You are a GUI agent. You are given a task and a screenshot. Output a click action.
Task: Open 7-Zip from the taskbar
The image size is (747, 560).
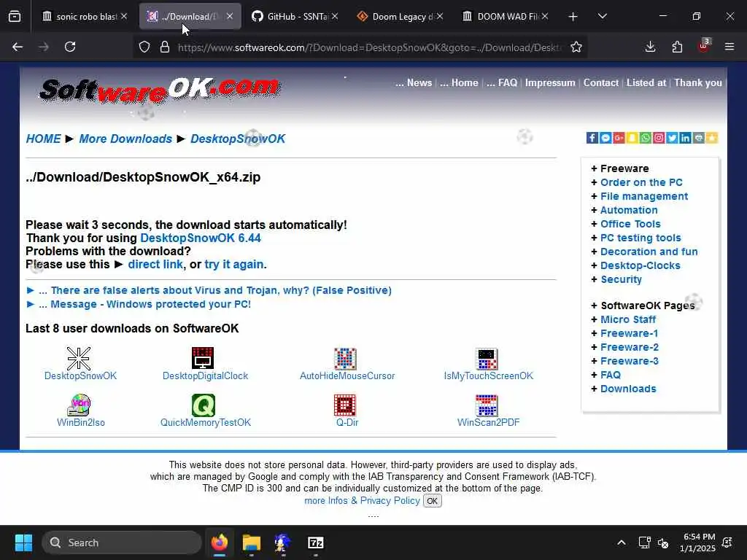tap(315, 542)
